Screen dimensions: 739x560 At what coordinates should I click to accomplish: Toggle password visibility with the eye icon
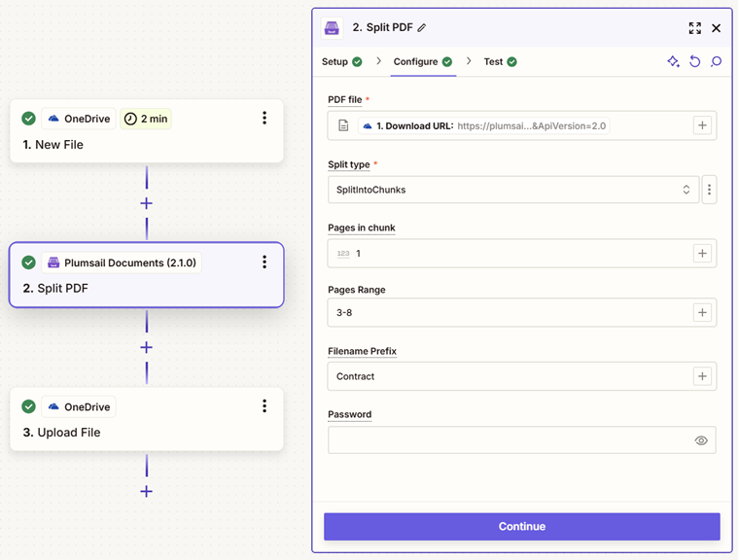701,440
